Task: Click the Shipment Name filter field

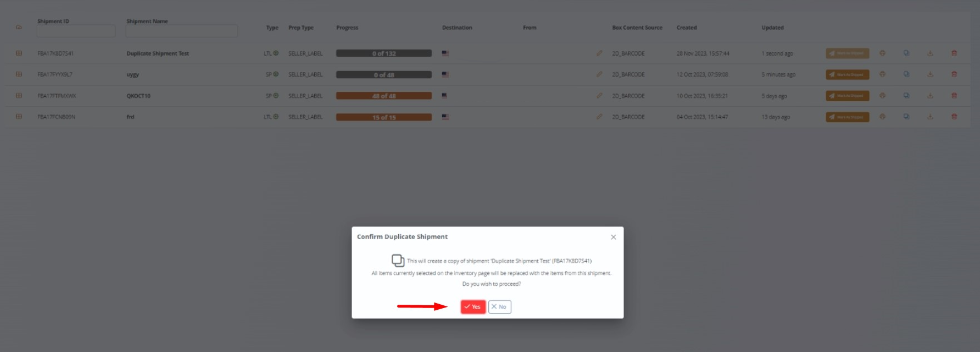Action: pos(182,31)
